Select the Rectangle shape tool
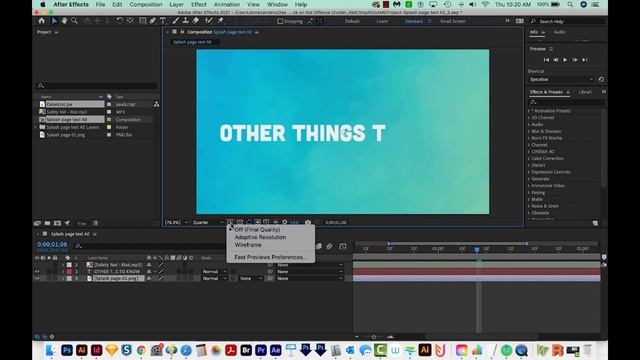640x360 pixels. coord(142,20)
